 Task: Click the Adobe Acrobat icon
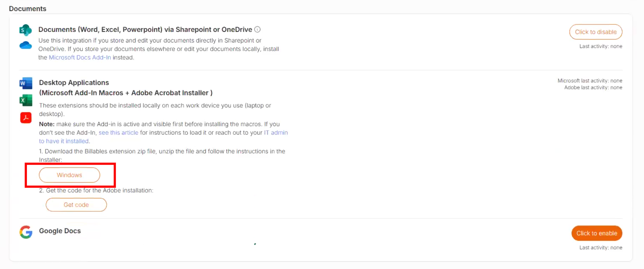[26, 118]
